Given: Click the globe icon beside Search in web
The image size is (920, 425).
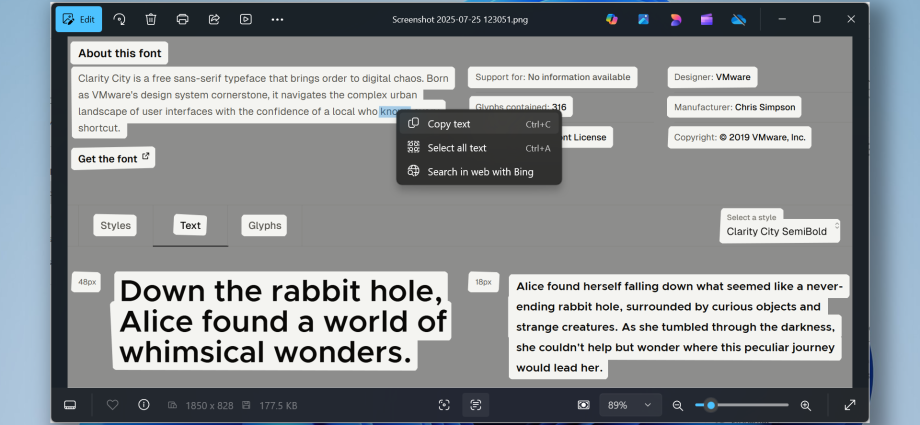Looking at the screenshot, I should click(x=414, y=171).
